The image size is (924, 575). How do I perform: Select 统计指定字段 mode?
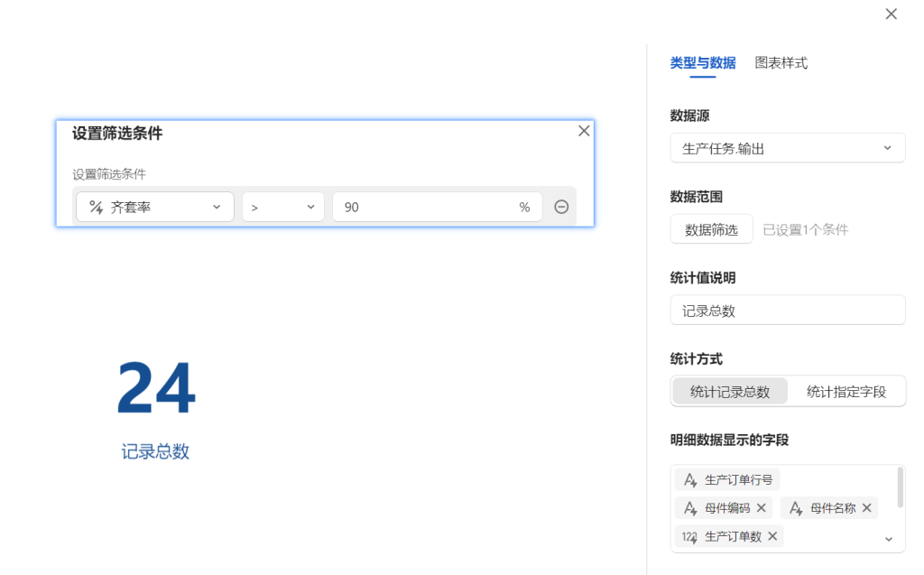pyautogui.click(x=846, y=392)
